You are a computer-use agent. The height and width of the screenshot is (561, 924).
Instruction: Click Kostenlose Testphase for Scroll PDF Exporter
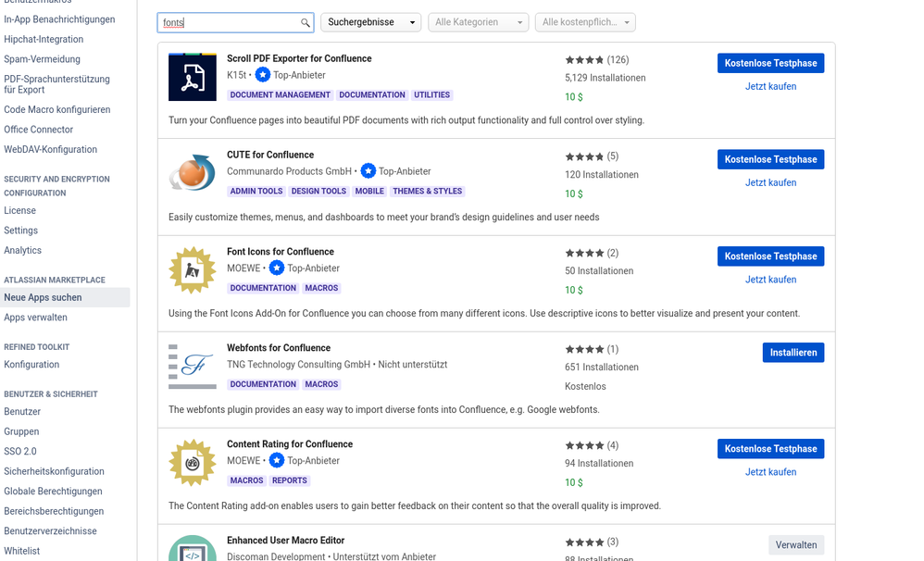pos(770,63)
